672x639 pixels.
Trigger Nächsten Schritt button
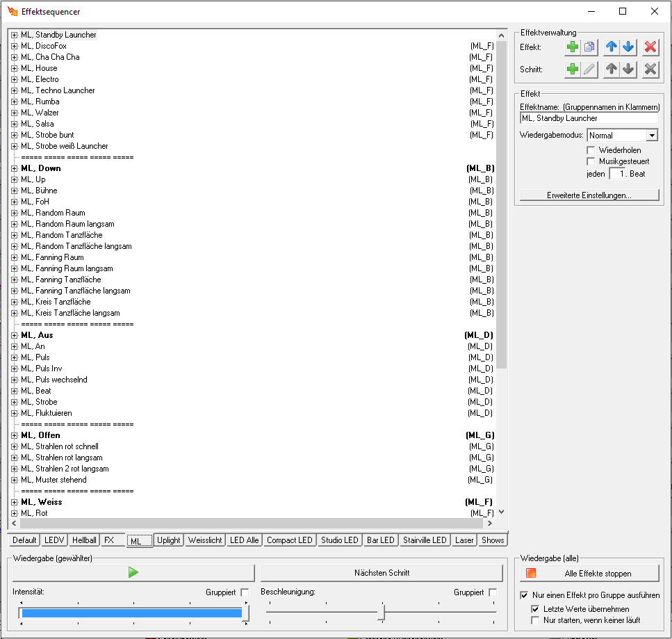pyautogui.click(x=381, y=572)
